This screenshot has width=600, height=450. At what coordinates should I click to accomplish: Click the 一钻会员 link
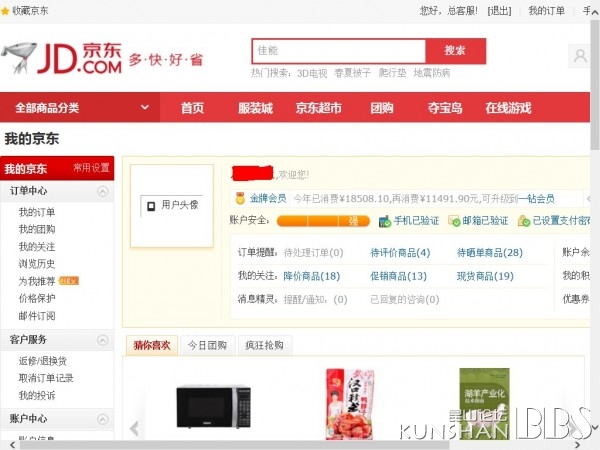coord(536,198)
